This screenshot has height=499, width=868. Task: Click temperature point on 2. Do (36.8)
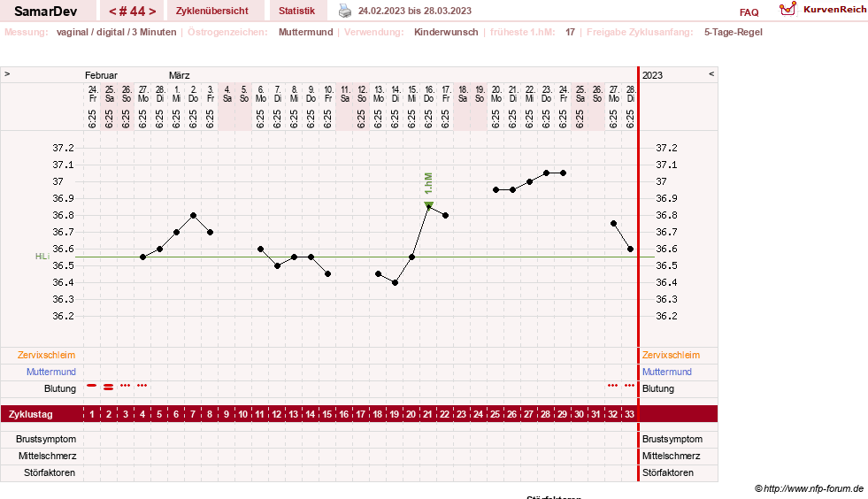coord(193,216)
